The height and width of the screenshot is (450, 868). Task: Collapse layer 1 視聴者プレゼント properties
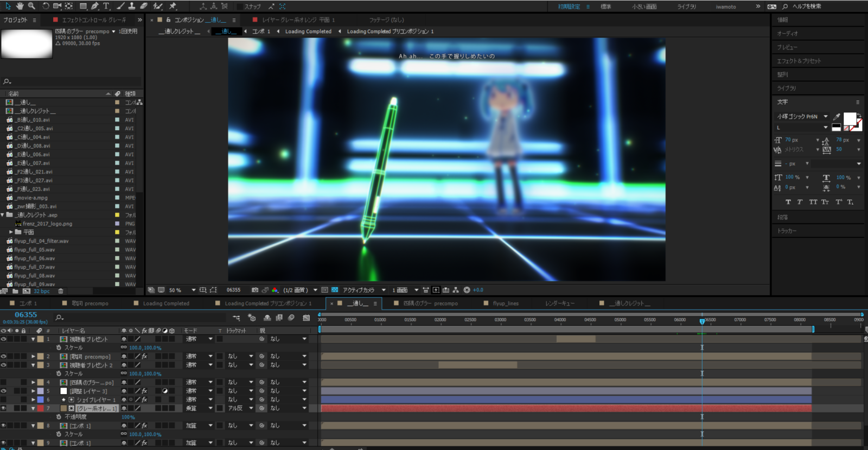coord(33,339)
